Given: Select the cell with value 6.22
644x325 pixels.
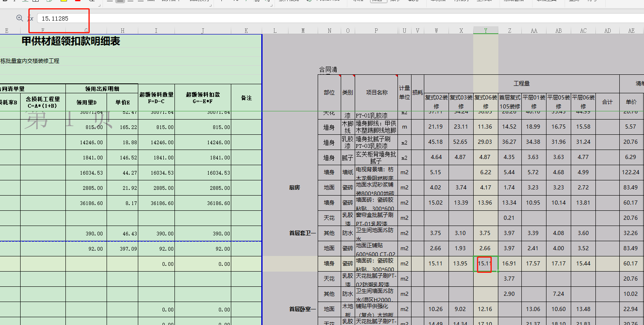Looking at the screenshot, I should [486, 173].
